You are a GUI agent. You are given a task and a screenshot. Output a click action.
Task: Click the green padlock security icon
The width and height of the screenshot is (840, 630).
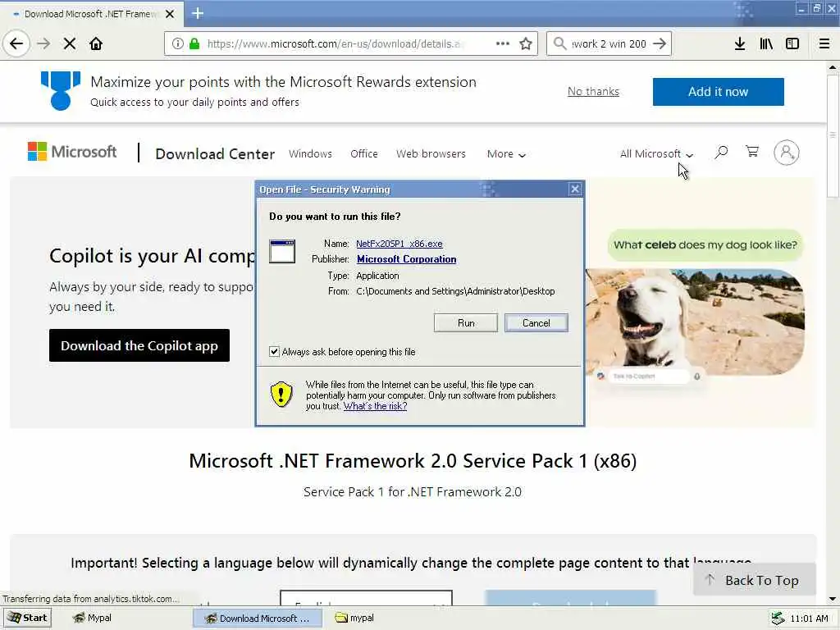[194, 43]
